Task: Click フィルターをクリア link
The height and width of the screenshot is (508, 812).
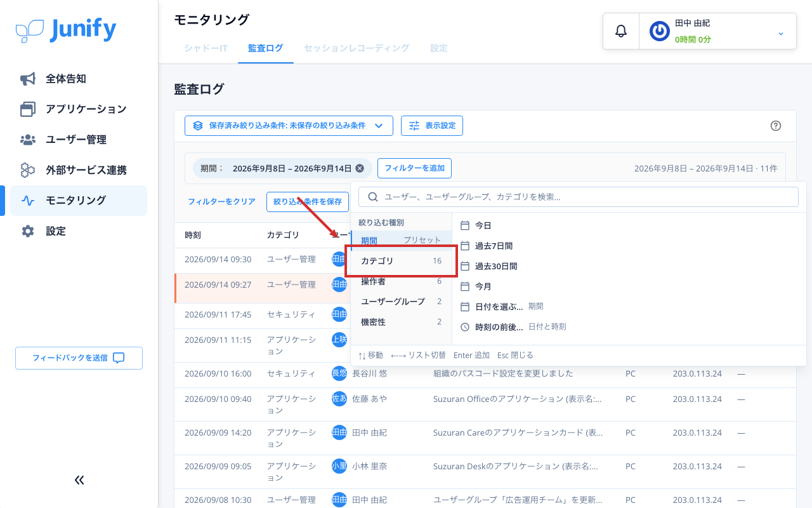Action: click(x=221, y=201)
